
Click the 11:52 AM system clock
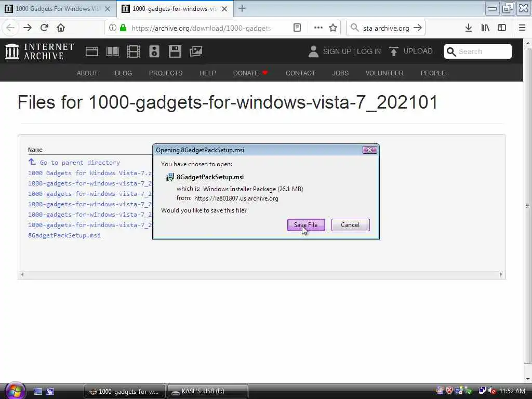tap(512, 391)
